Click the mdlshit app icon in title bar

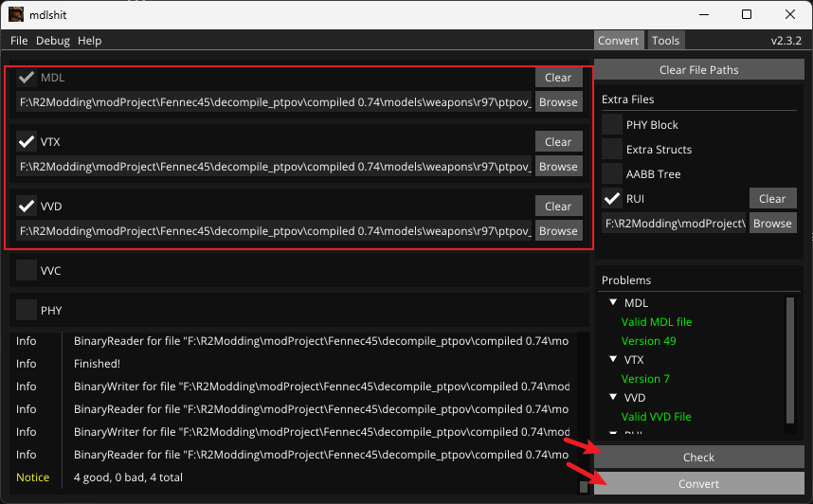(16, 14)
